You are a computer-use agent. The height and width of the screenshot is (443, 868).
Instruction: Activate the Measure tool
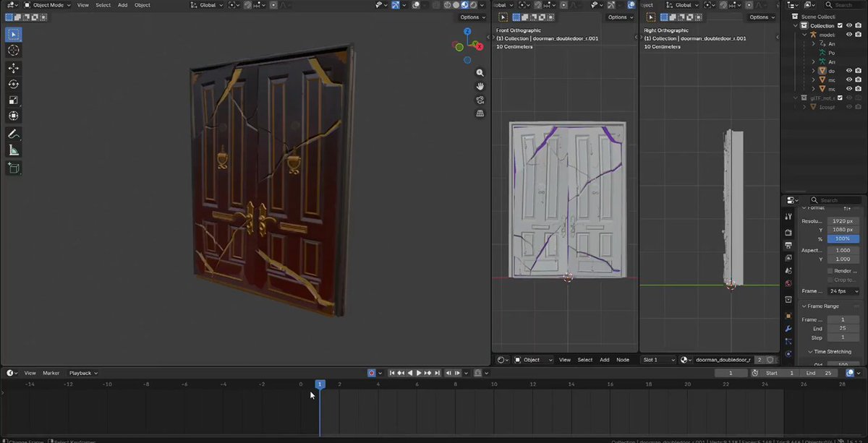pos(14,150)
